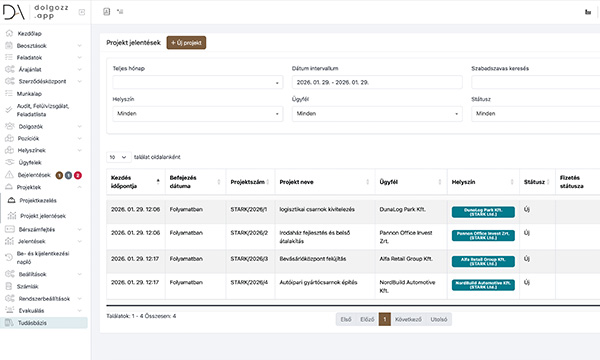Click project number STARK/2026/2
The image size is (600, 360).
tap(249, 233)
